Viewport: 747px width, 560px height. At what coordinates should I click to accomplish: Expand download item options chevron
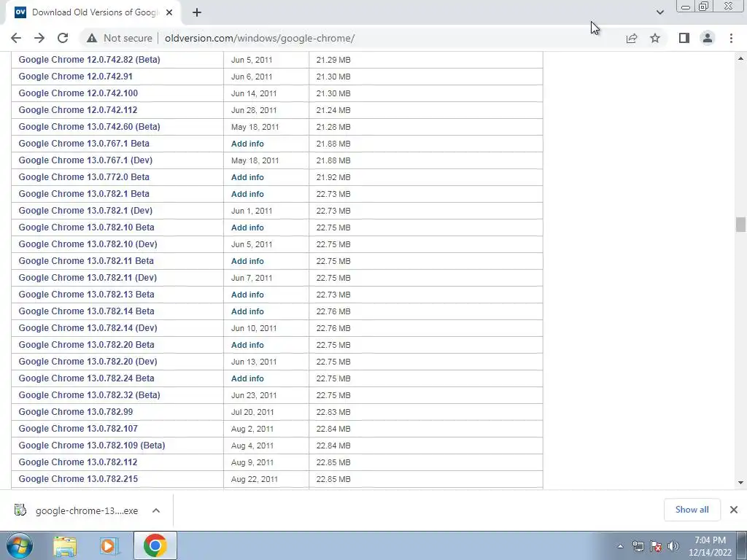pyautogui.click(x=156, y=510)
